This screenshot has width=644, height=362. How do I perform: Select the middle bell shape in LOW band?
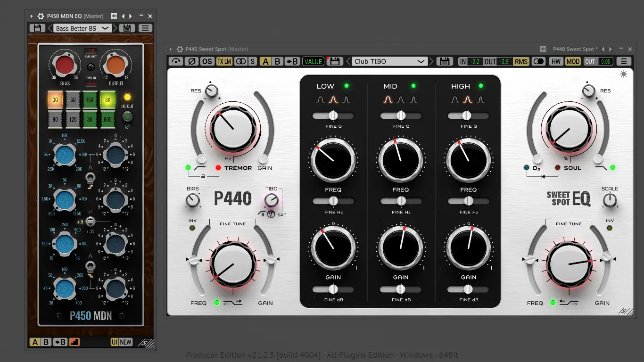tap(334, 99)
